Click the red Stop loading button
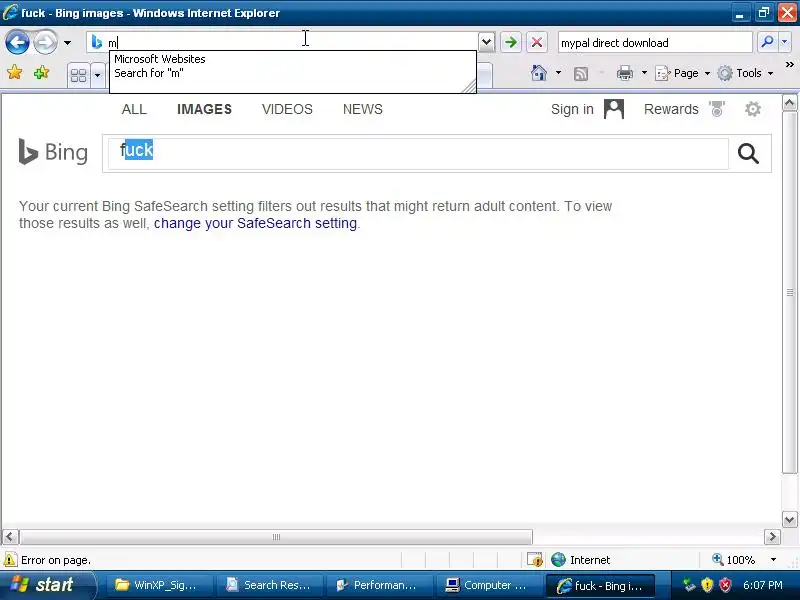Screen dimensions: 800x600 (x=537, y=42)
